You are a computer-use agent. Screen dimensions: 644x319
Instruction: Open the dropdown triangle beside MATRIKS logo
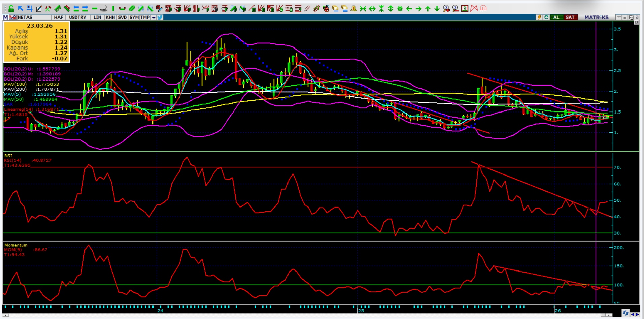(x=619, y=17)
